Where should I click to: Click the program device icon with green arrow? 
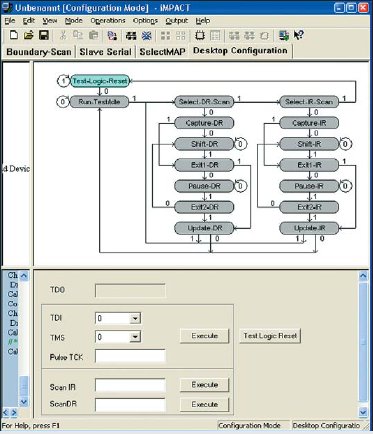[284, 36]
